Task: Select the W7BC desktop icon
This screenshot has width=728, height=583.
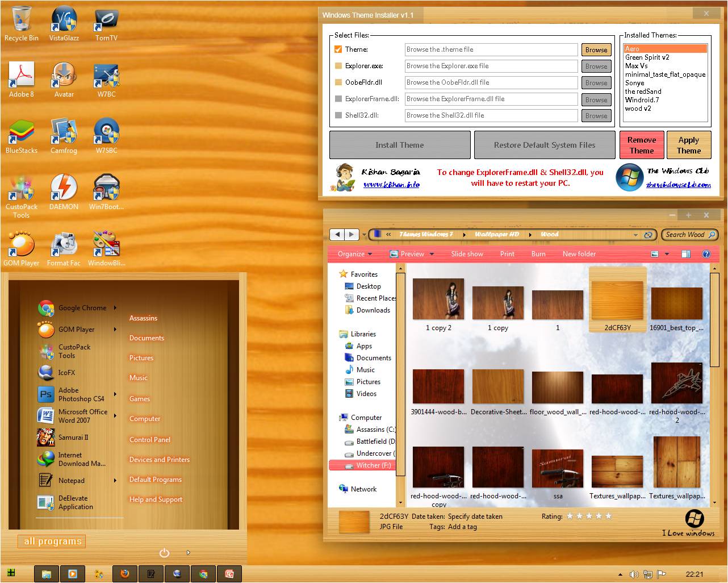Action: pyautogui.click(x=106, y=80)
